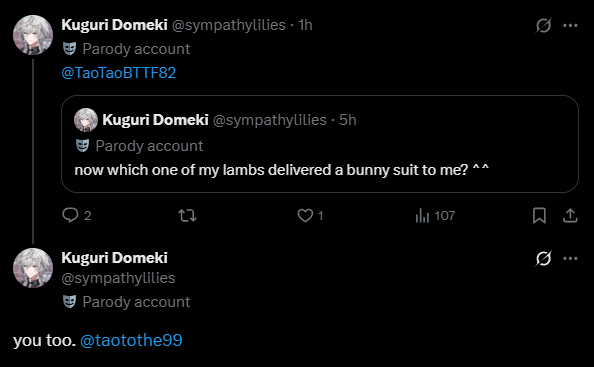Image resolution: width=594 pixels, height=367 pixels.
Task: Click the share icon on top tweet
Action: click(570, 216)
